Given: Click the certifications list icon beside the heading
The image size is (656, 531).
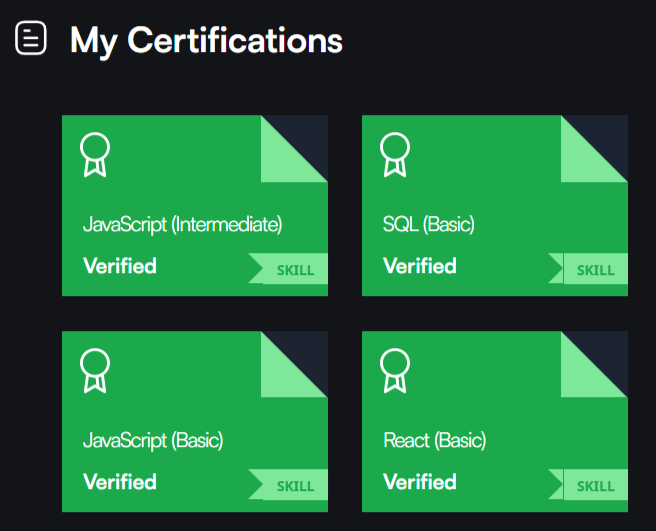Looking at the screenshot, I should tap(31, 38).
